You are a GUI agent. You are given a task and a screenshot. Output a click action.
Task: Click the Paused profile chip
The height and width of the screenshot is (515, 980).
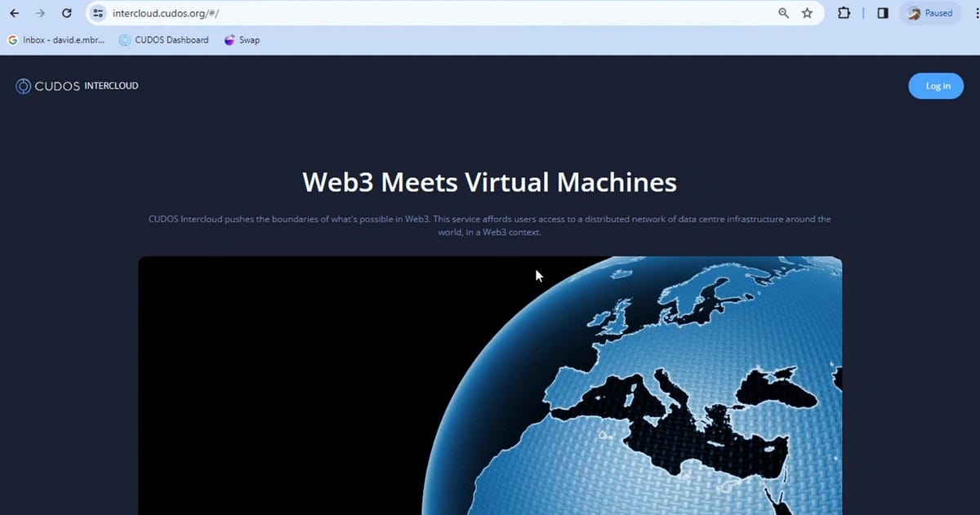click(x=929, y=13)
